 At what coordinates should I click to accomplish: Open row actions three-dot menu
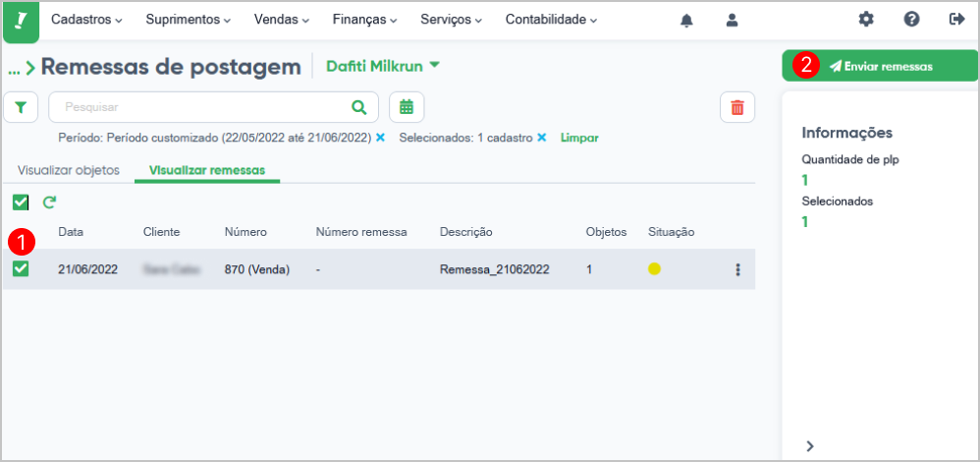[x=737, y=269]
